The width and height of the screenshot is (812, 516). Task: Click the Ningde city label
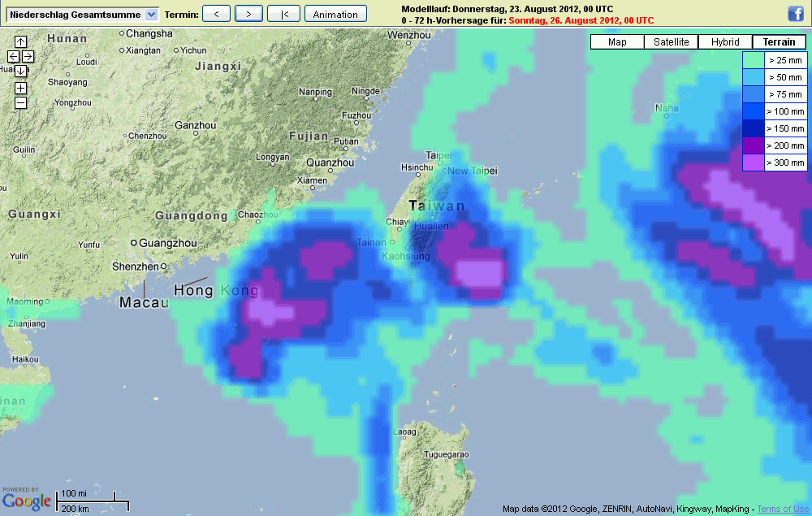pos(365,91)
